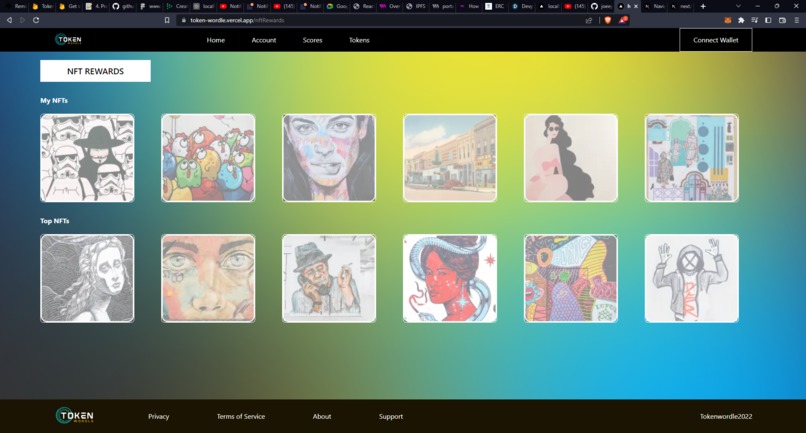Open the About footer link
The image size is (806, 433).
pos(322,417)
